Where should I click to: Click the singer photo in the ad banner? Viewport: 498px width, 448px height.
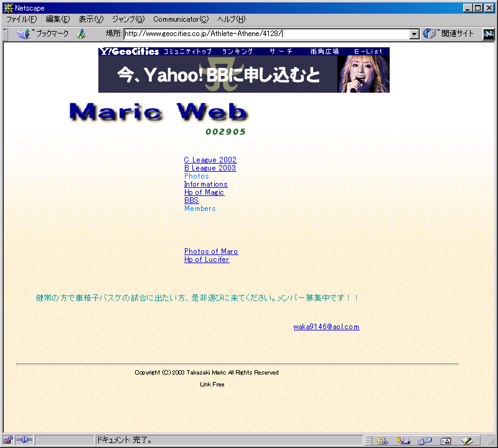coord(364,74)
